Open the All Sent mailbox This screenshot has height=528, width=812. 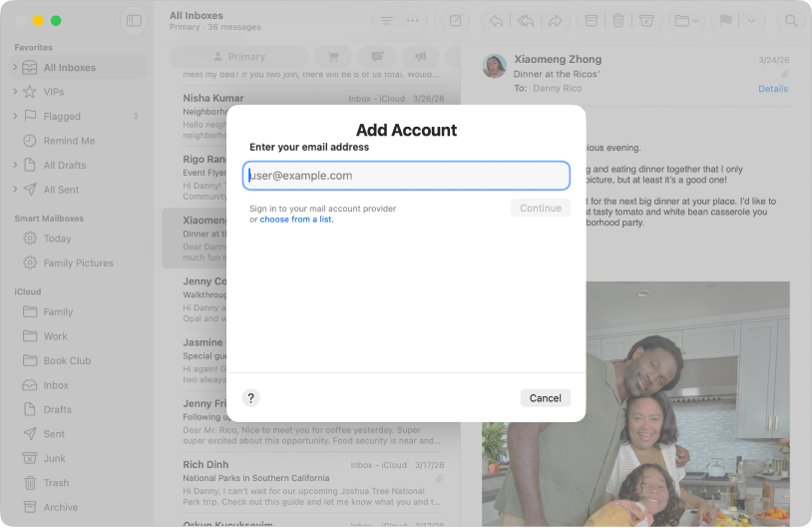78,189
